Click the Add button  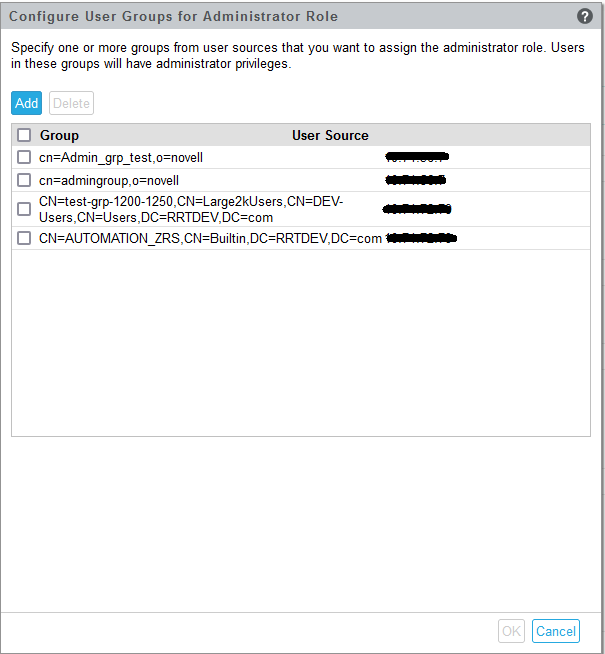27,103
